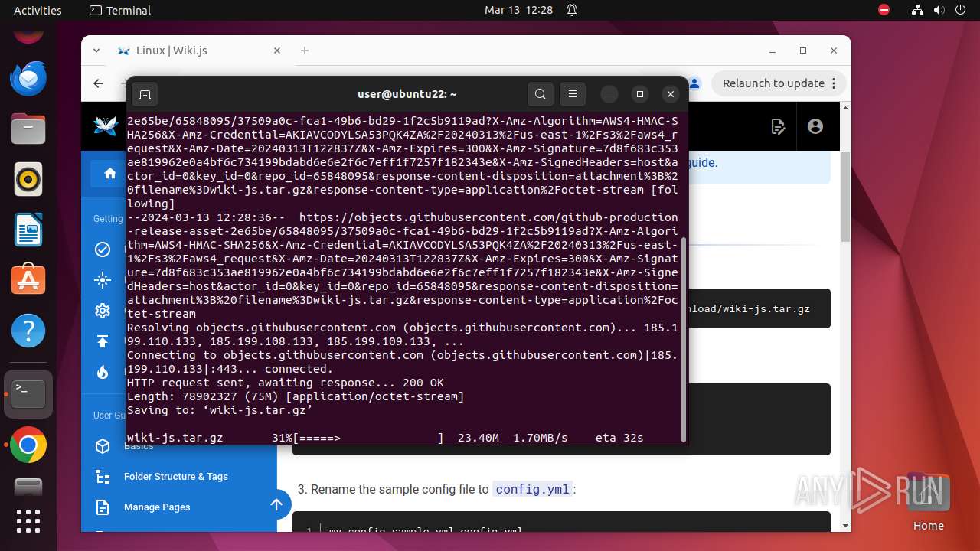Launch Rhythmbox from the dock

(x=28, y=179)
